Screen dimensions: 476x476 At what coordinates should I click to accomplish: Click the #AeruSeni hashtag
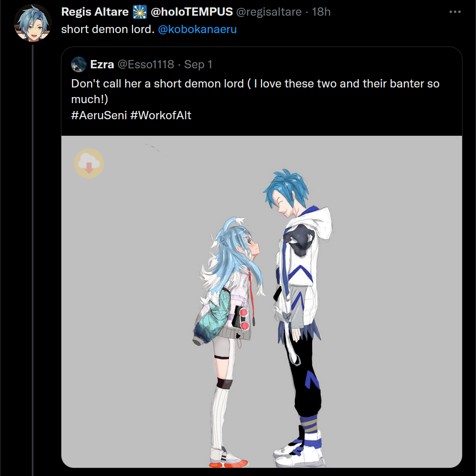click(x=99, y=115)
